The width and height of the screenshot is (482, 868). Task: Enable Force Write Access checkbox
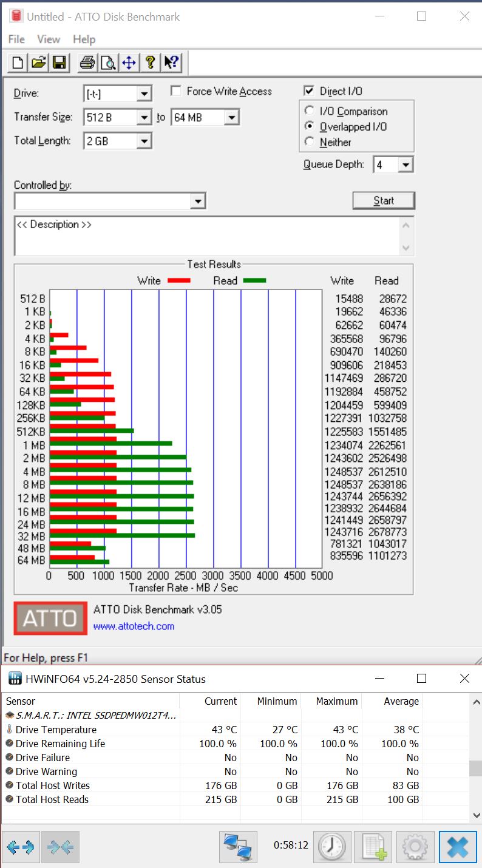click(x=177, y=91)
